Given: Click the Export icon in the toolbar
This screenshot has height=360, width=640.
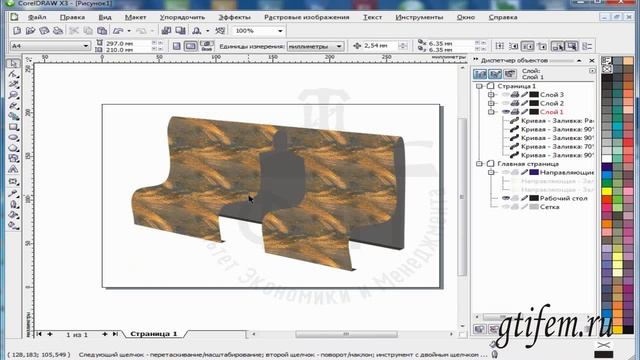Looking at the screenshot, I should [180, 31].
